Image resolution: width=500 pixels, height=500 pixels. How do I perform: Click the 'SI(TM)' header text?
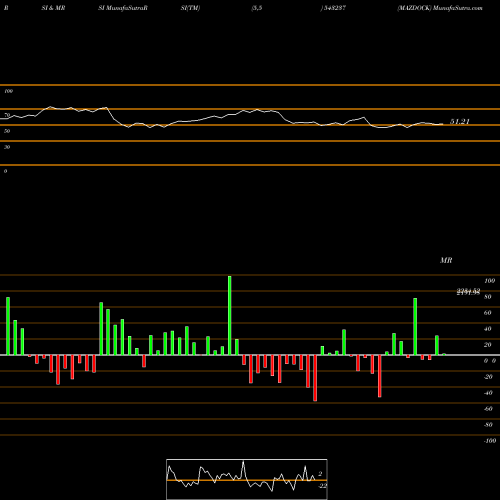190,8
